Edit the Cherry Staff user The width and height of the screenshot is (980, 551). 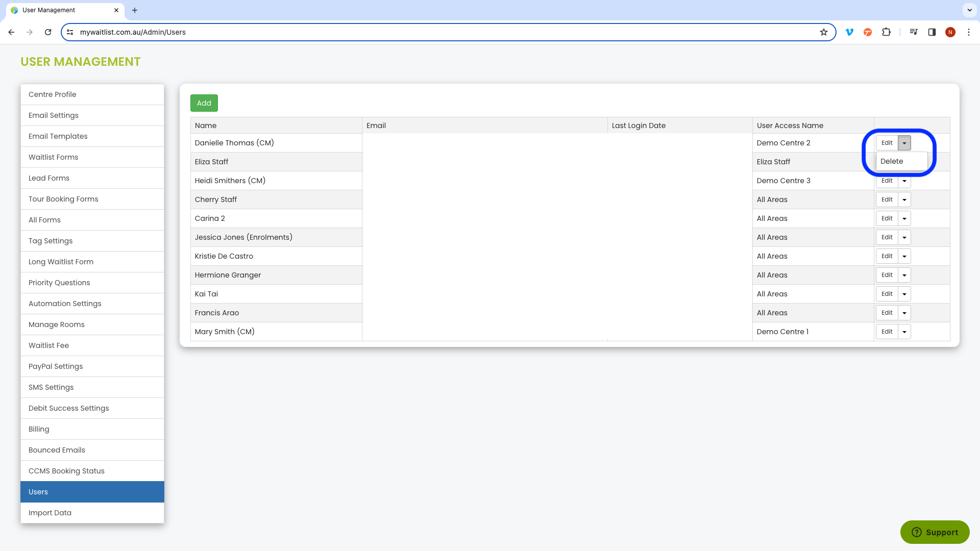tap(887, 199)
